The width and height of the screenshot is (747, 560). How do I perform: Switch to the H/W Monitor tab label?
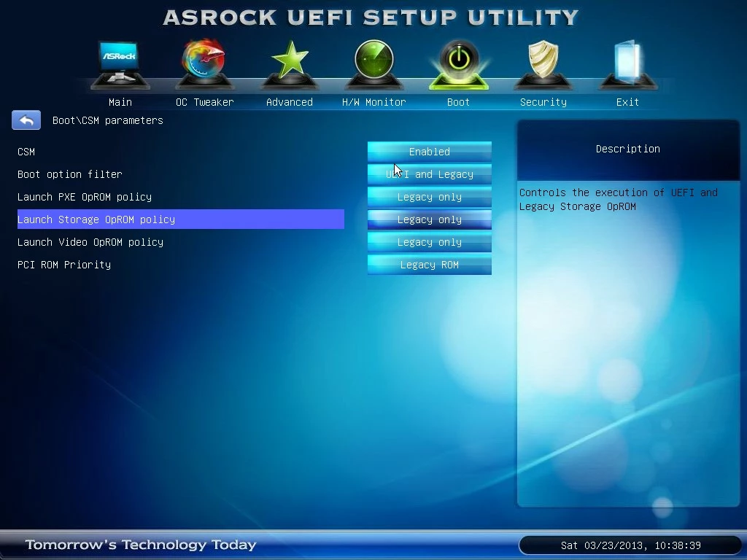click(x=374, y=102)
